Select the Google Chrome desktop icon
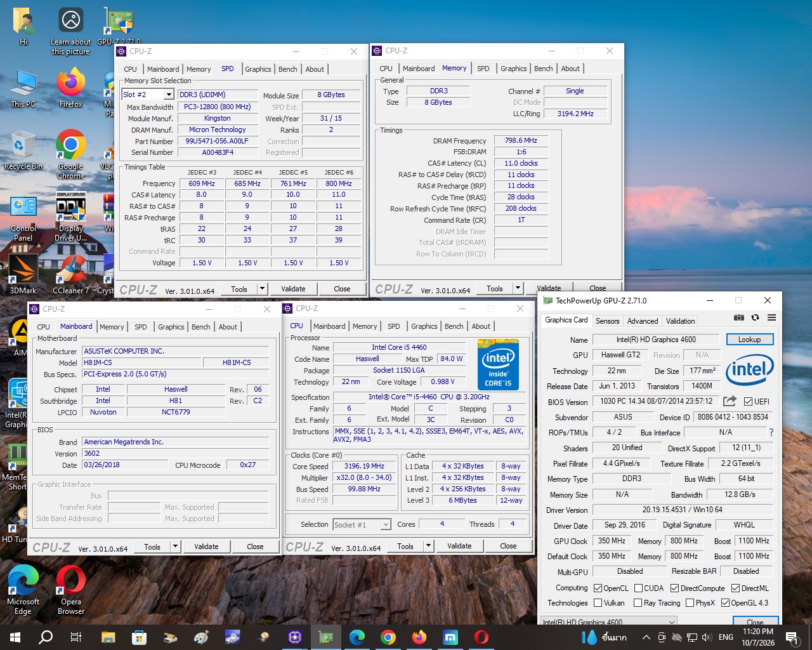Screen dimensions: 812x650 tap(71, 154)
